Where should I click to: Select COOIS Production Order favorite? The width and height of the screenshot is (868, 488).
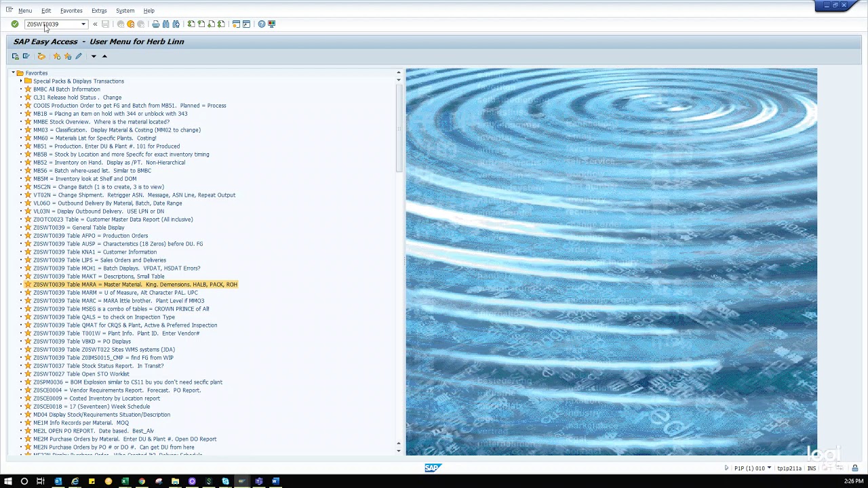coord(130,106)
